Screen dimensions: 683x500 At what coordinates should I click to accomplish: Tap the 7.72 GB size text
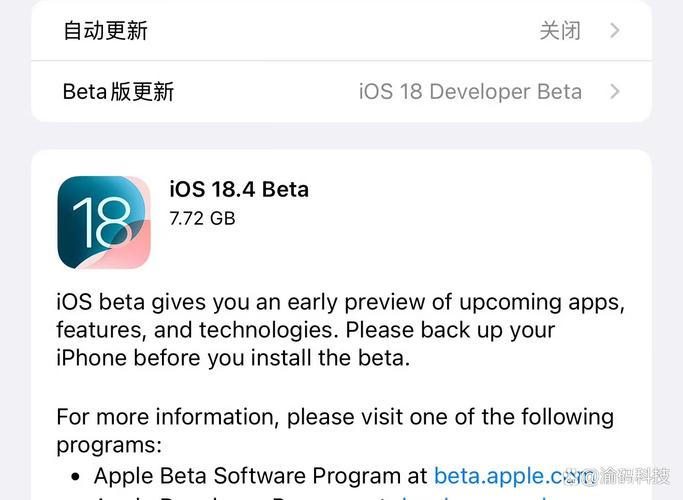pyautogui.click(x=203, y=218)
